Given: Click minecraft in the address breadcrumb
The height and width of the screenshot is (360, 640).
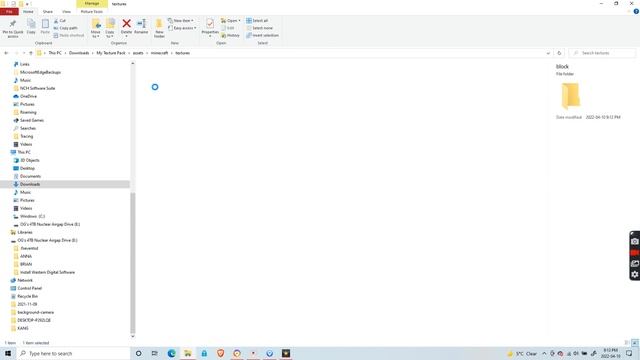Looking at the screenshot, I should click(x=159, y=53).
